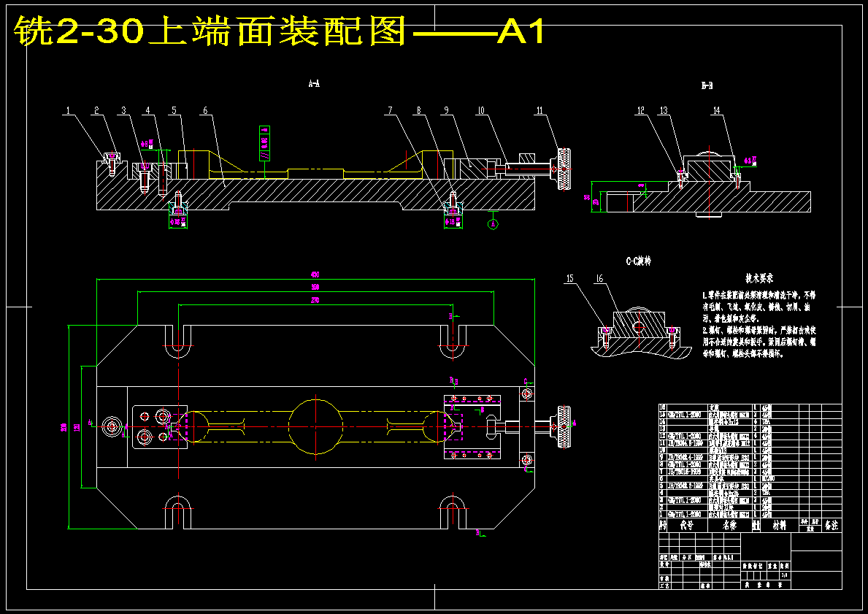Select part balloon number 2
Image resolution: width=868 pixels, height=614 pixels.
97,111
